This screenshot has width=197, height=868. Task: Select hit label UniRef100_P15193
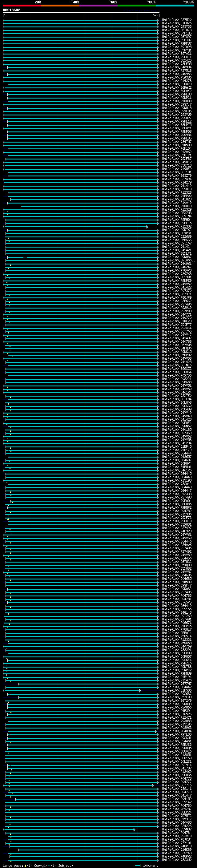click(177, 481)
